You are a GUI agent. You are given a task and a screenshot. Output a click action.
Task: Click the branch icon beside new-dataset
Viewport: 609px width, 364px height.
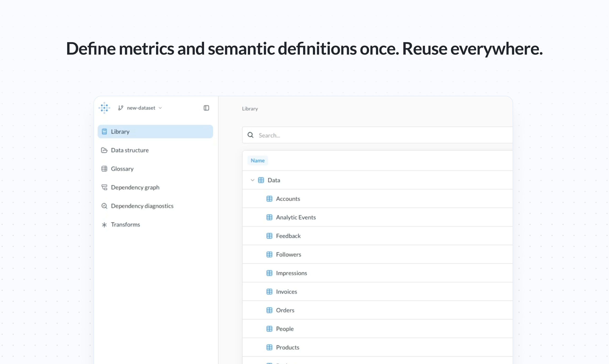pos(120,108)
